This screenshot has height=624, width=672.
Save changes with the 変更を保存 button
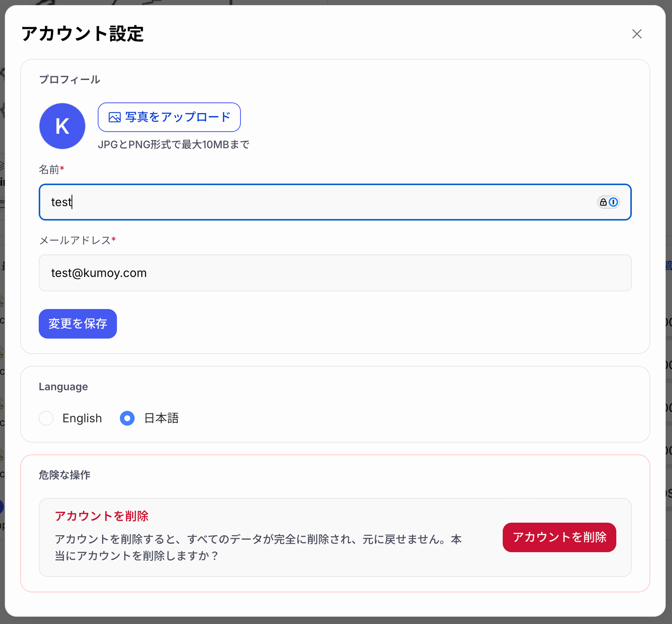tap(77, 324)
